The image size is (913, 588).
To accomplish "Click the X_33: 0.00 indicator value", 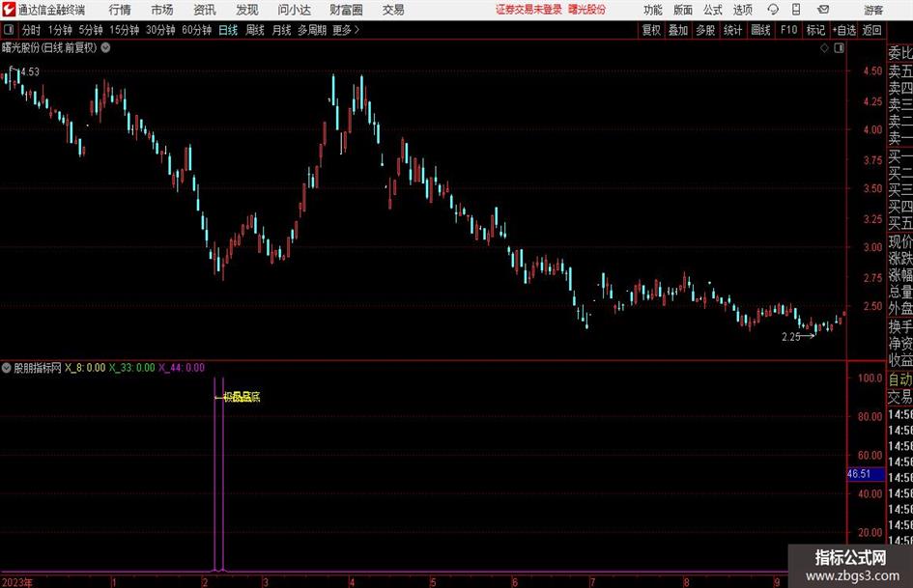I will (x=132, y=367).
